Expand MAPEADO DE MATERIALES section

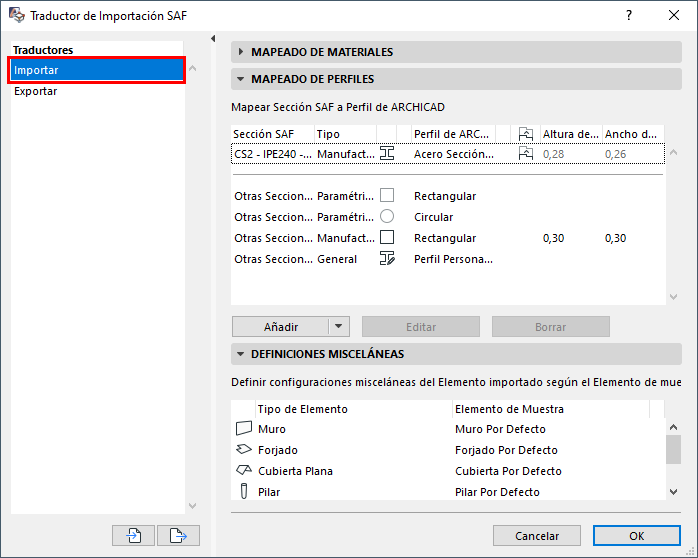[x=240, y=52]
